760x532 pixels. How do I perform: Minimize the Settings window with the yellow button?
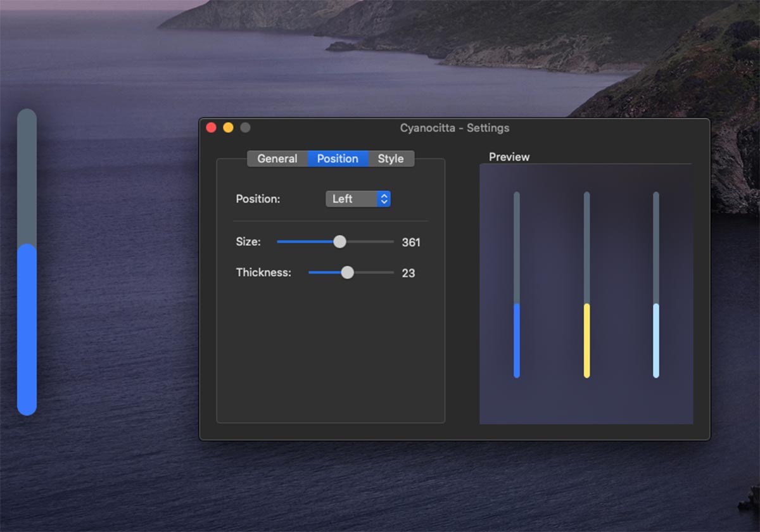[x=228, y=128]
